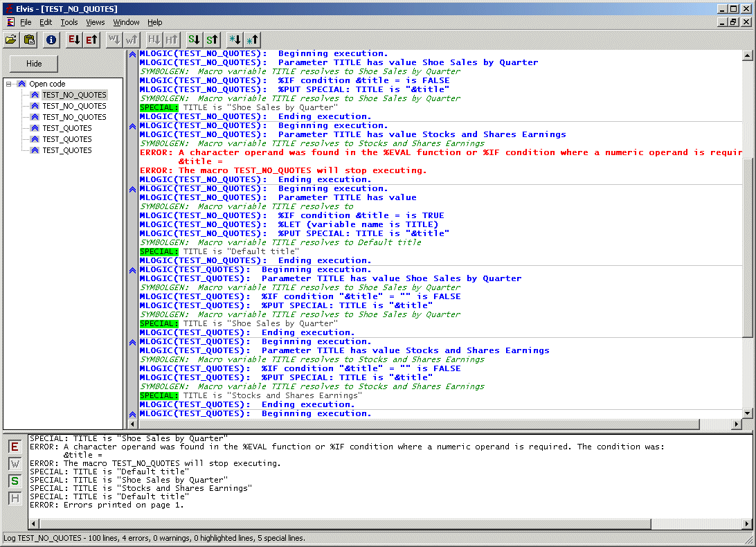
Task: Restore the inner document window
Action: pos(733,22)
